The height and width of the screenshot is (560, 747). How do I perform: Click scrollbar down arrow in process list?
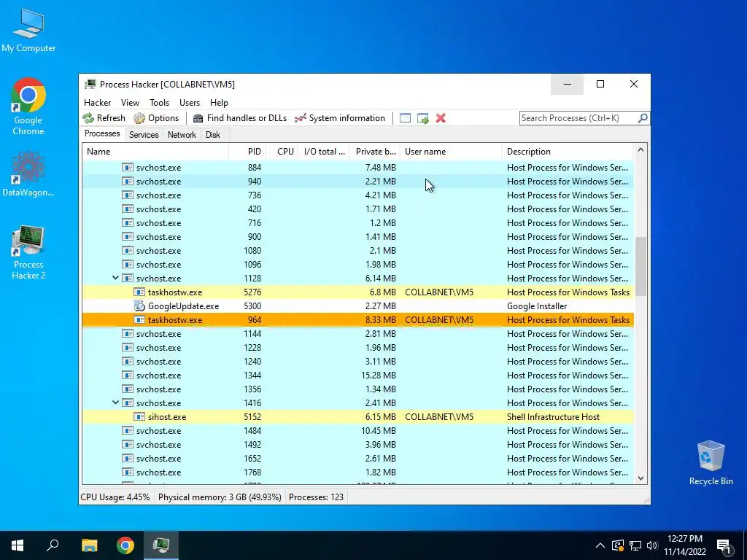tap(640, 478)
